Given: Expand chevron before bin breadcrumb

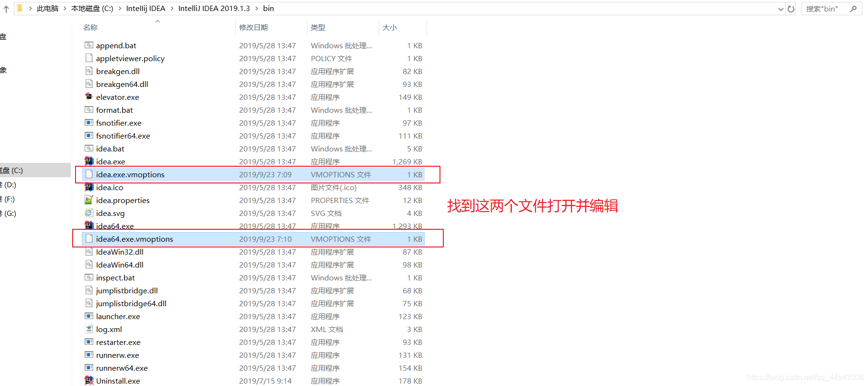Looking at the screenshot, I should pyautogui.click(x=257, y=9).
